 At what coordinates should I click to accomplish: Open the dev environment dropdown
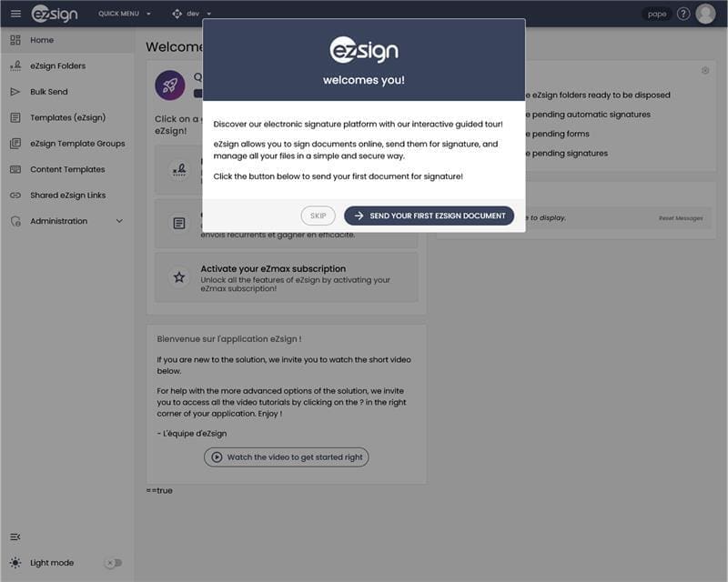[x=191, y=14]
